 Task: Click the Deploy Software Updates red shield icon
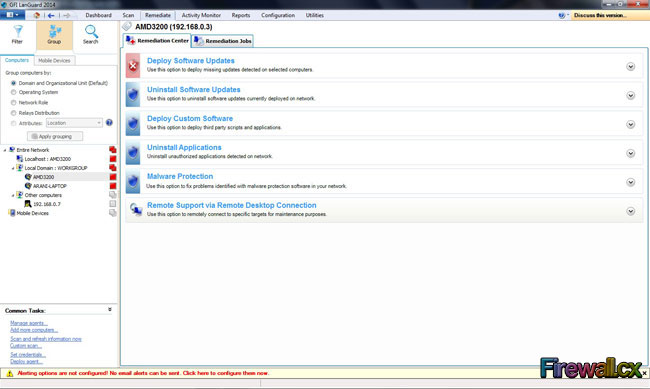(133, 66)
